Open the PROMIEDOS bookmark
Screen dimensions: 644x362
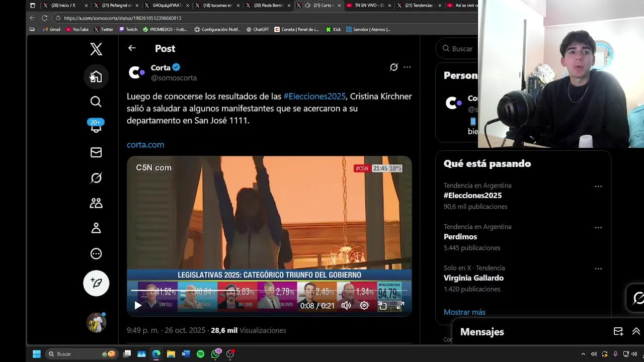pos(165,30)
